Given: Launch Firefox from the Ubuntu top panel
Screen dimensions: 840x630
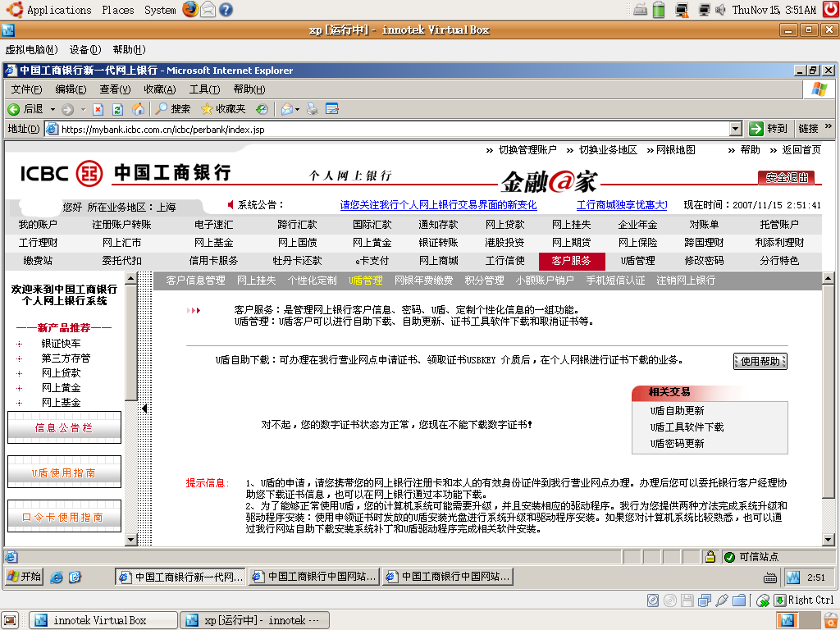Looking at the screenshot, I should pos(189,9).
